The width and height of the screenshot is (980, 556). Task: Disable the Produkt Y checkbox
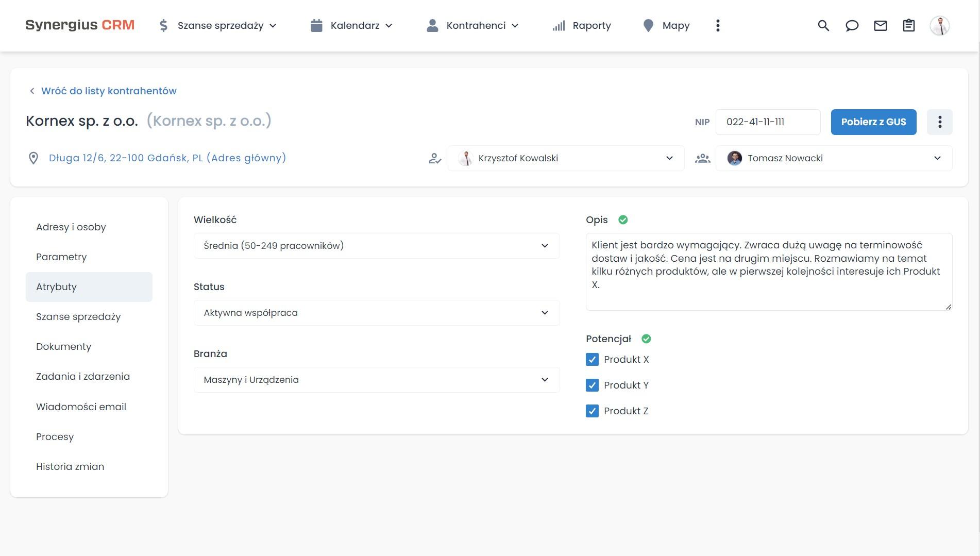pyautogui.click(x=592, y=385)
